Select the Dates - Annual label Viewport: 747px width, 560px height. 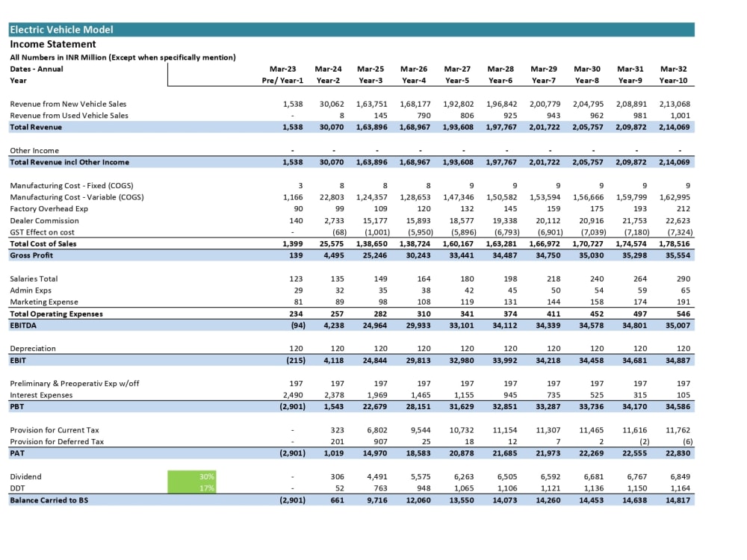[x=37, y=69]
